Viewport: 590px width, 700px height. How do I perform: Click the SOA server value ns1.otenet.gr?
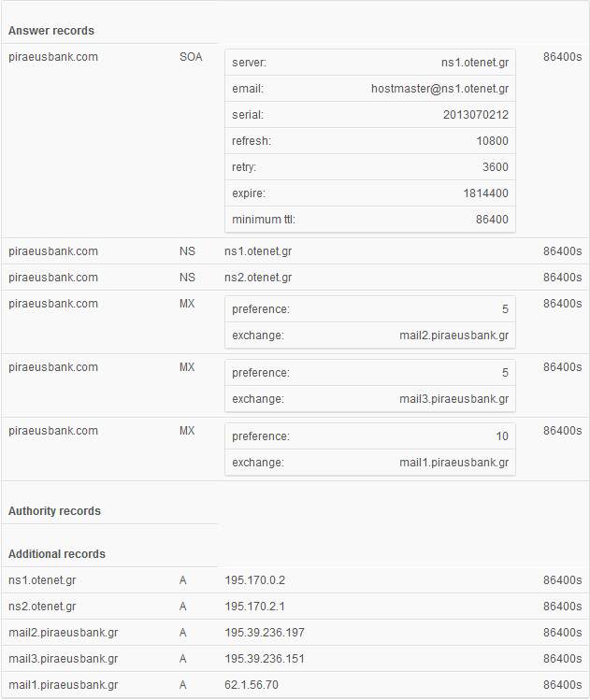click(475, 63)
